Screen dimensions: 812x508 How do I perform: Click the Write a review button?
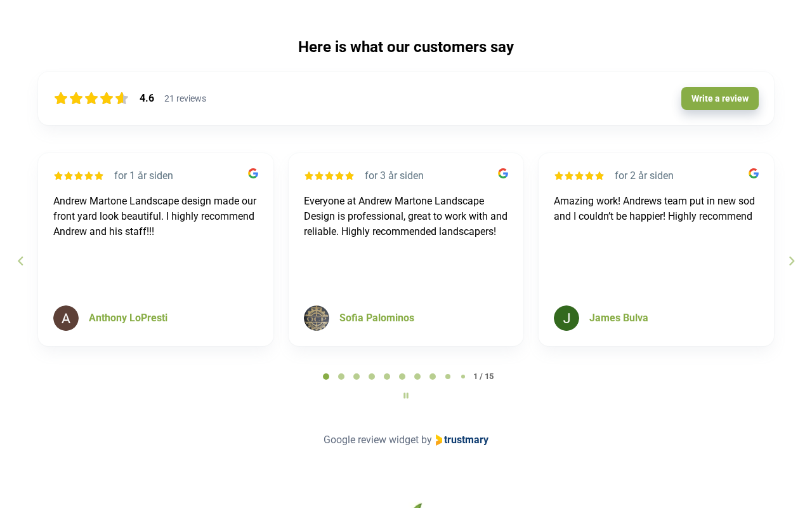point(720,98)
